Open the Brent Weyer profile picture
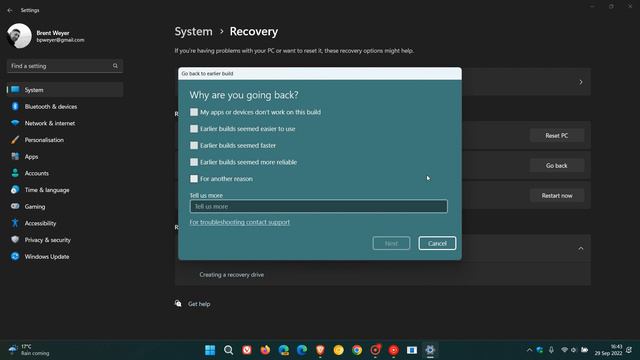Screen dimensions: 640x360 tap(19, 36)
